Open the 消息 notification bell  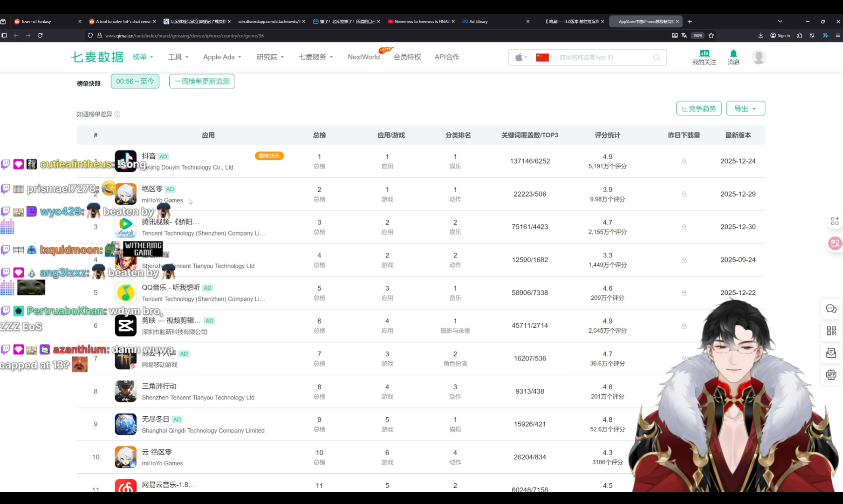click(x=733, y=54)
